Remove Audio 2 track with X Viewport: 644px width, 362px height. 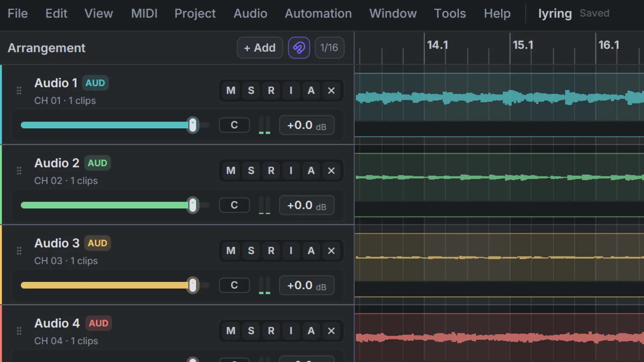coord(331,171)
